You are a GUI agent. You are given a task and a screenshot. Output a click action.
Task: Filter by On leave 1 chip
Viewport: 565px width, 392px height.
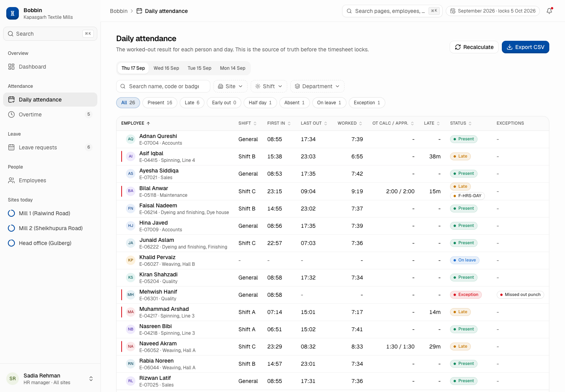329,103
